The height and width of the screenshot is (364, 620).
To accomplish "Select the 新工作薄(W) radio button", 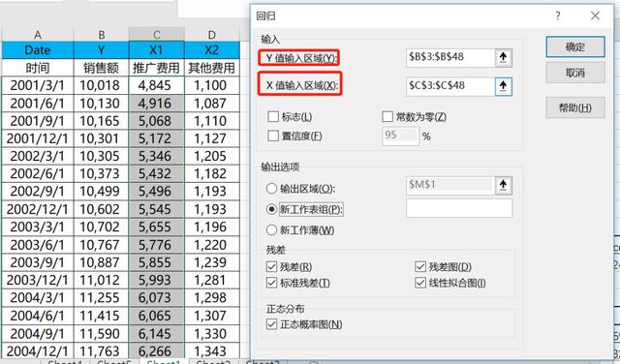I will [271, 229].
